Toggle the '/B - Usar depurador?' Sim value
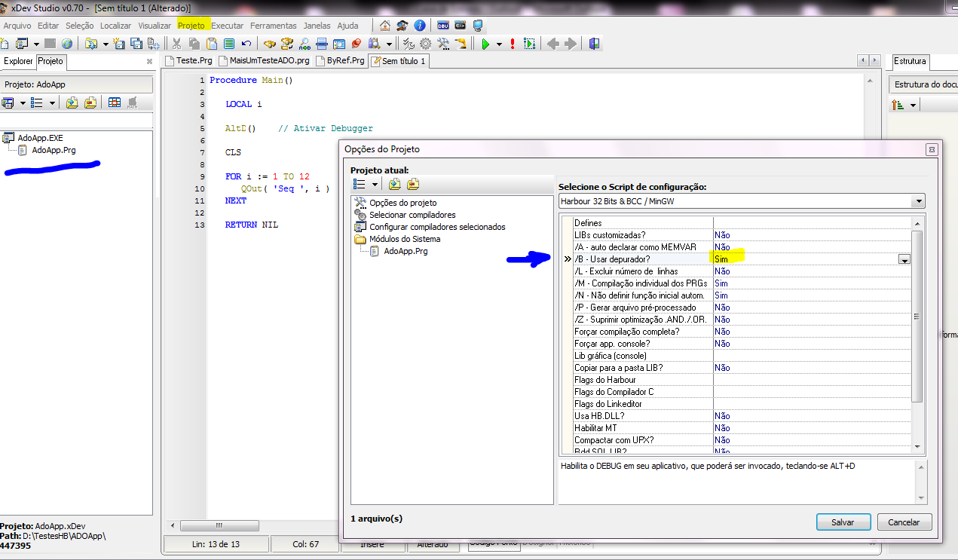Screen dimensions: 958x560 pos(721,259)
